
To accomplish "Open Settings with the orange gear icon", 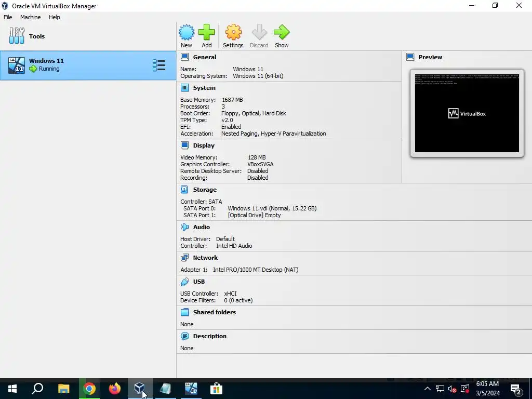I will tap(233, 32).
